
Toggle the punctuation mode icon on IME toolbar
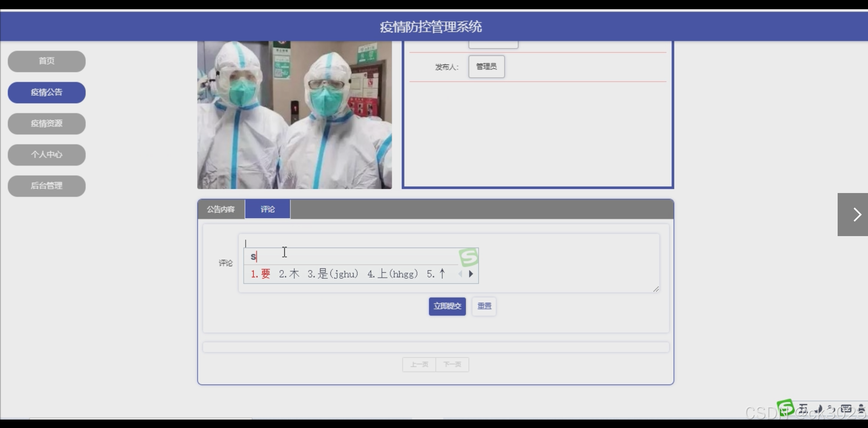point(831,409)
